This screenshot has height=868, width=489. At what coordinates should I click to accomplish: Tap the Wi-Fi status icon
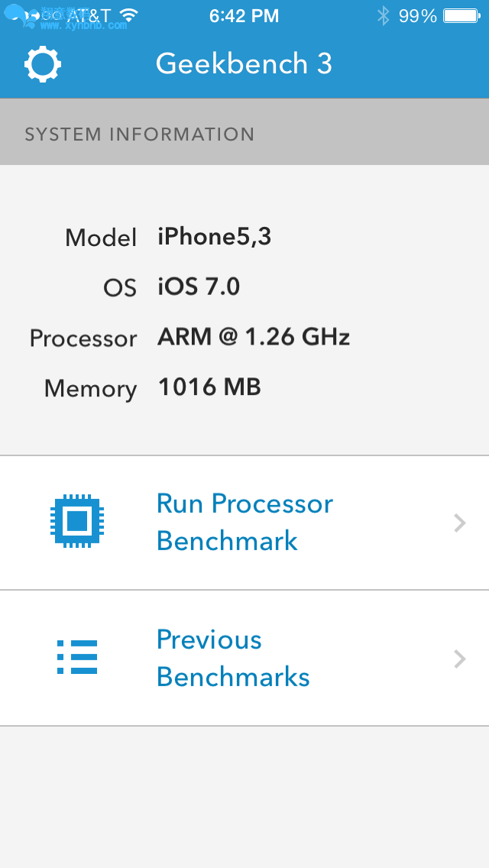point(128,15)
